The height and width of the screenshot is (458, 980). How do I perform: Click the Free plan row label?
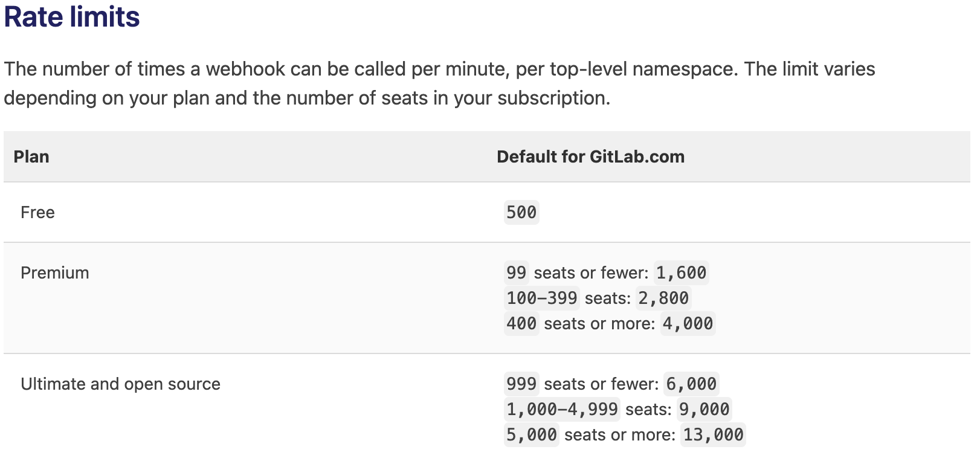point(37,212)
